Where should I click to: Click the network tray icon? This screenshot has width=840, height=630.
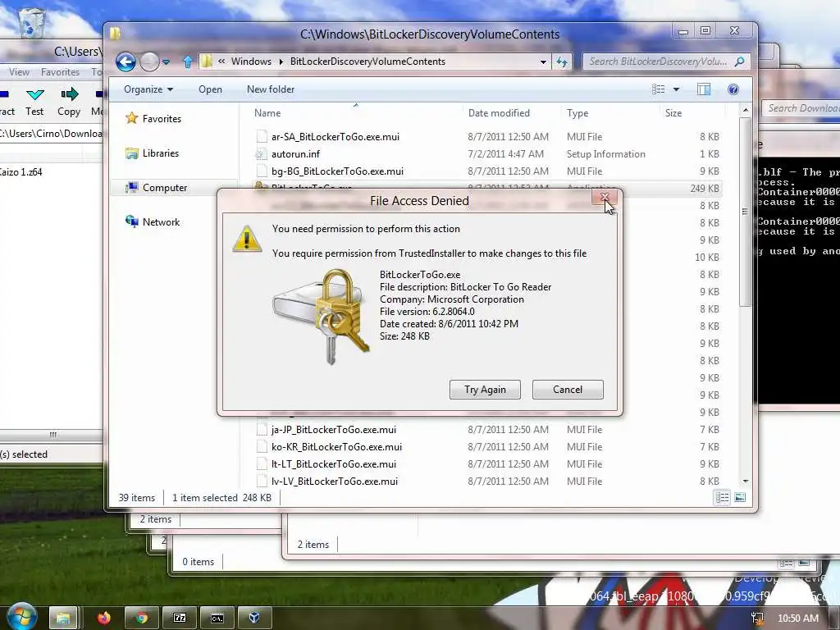(x=757, y=619)
